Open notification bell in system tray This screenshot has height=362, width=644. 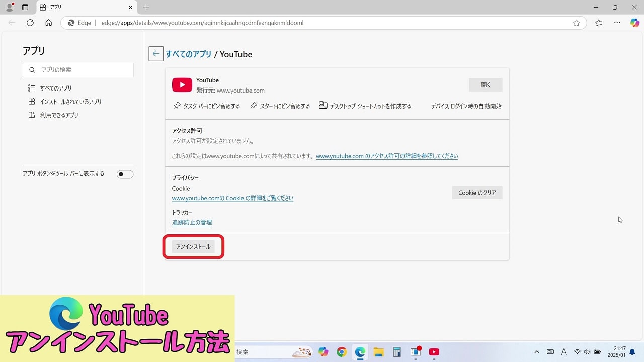click(632, 352)
